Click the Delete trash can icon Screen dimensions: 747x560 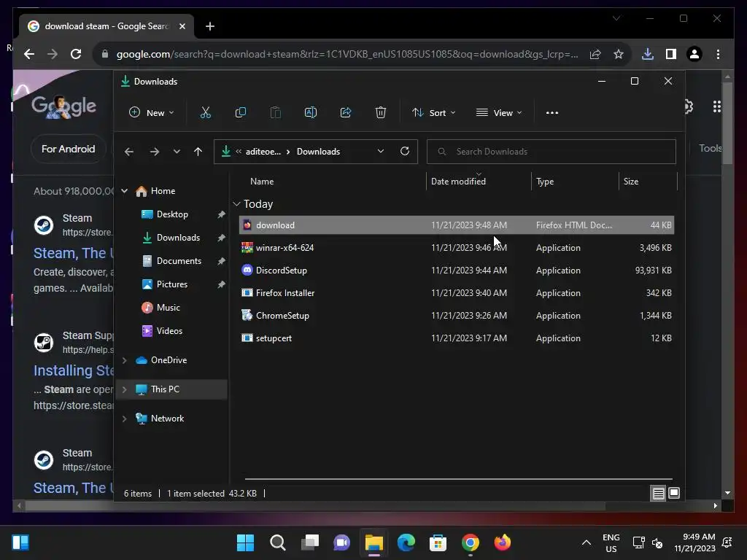point(381,113)
